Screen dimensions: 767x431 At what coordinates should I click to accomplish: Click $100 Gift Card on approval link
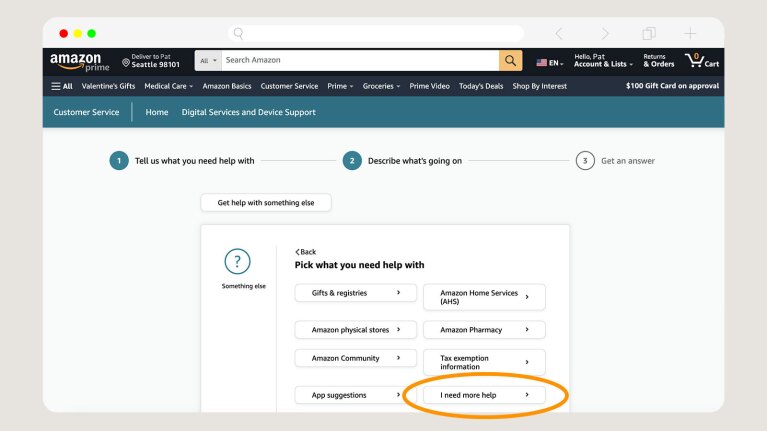click(x=672, y=86)
